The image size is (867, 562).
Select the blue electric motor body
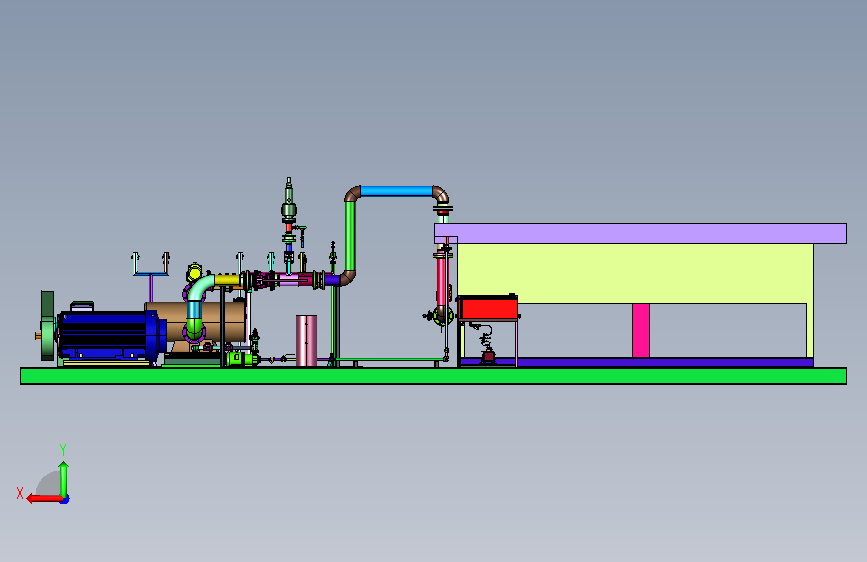coord(107,335)
